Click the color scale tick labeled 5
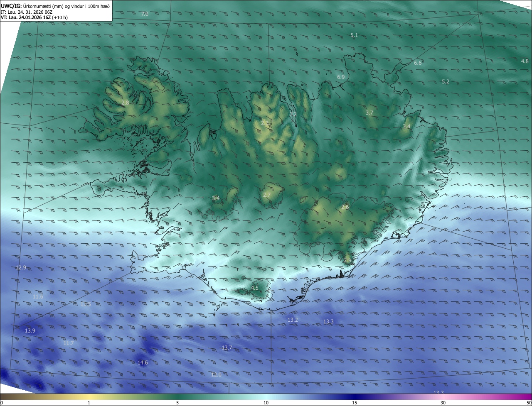The image size is (532, 406). pos(177,403)
